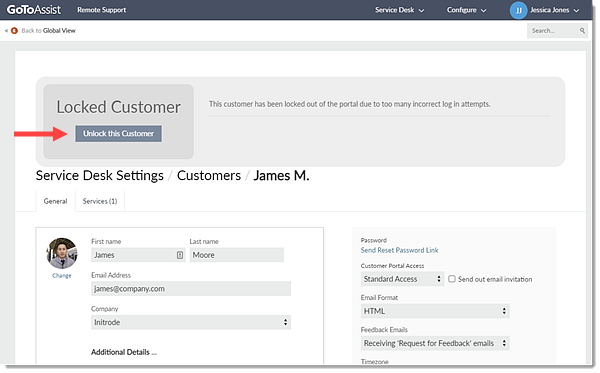Click the autofill icon in First name
The height and width of the screenshot is (373, 600).
click(180, 255)
